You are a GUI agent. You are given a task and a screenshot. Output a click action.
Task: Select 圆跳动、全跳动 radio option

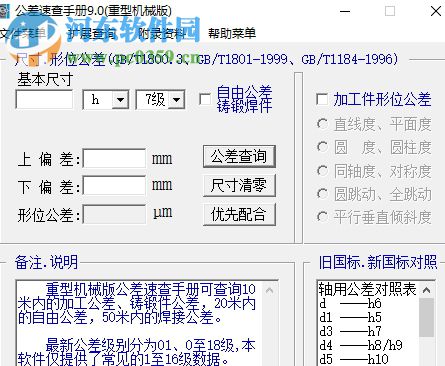(x=322, y=194)
